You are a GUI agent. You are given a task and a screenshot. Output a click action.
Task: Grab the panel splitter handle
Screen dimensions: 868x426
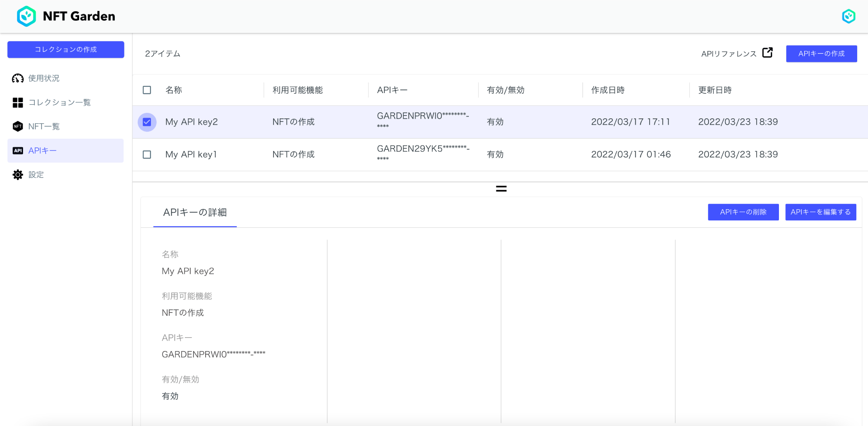[x=501, y=189]
